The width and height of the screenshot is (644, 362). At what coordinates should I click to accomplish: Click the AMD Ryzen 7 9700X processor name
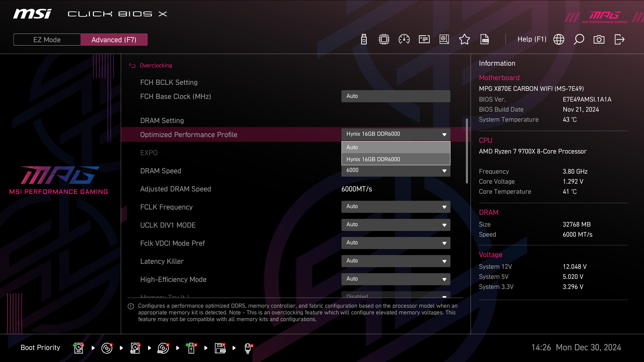tap(533, 152)
